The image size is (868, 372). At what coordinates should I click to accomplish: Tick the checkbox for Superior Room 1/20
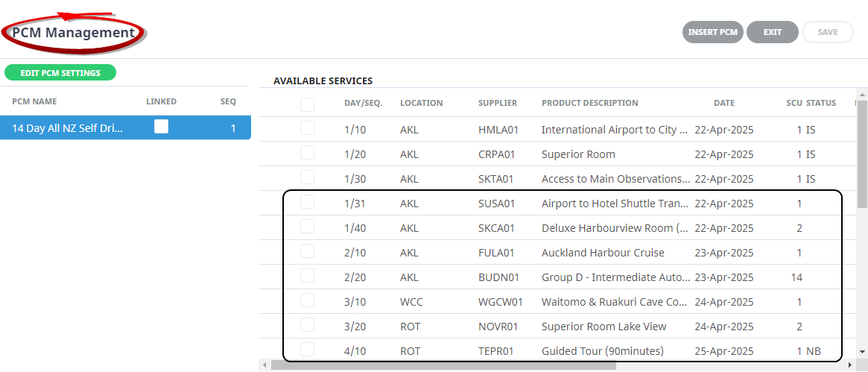point(307,154)
